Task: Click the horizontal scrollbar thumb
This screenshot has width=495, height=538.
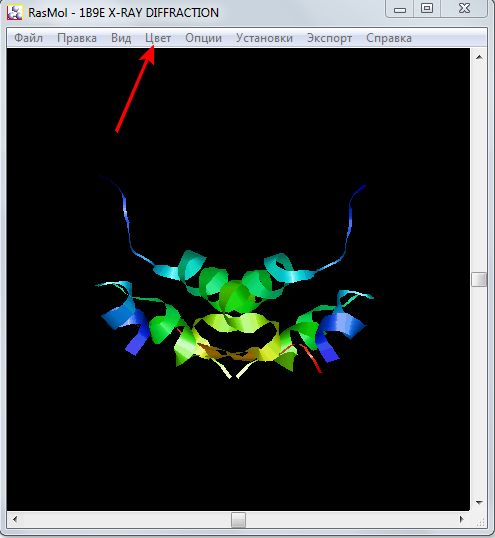Action: tap(238, 520)
